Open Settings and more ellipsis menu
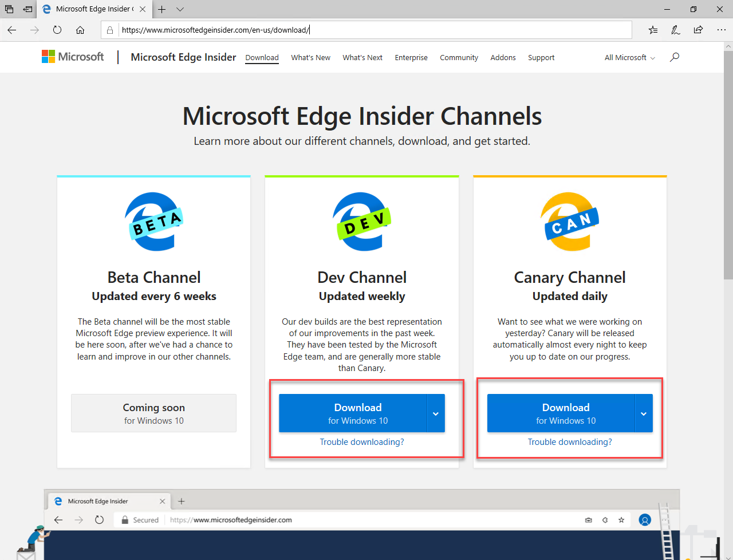This screenshot has width=733, height=560. coord(721,30)
